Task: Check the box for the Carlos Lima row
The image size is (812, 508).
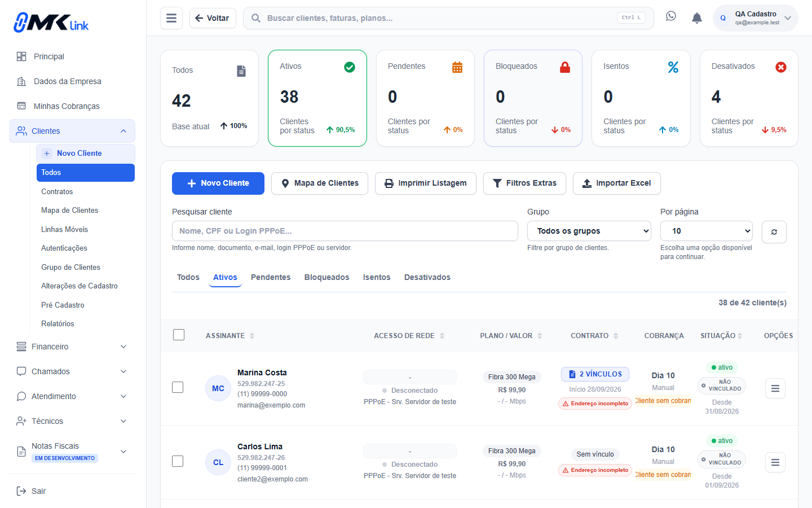Action: [x=178, y=461]
